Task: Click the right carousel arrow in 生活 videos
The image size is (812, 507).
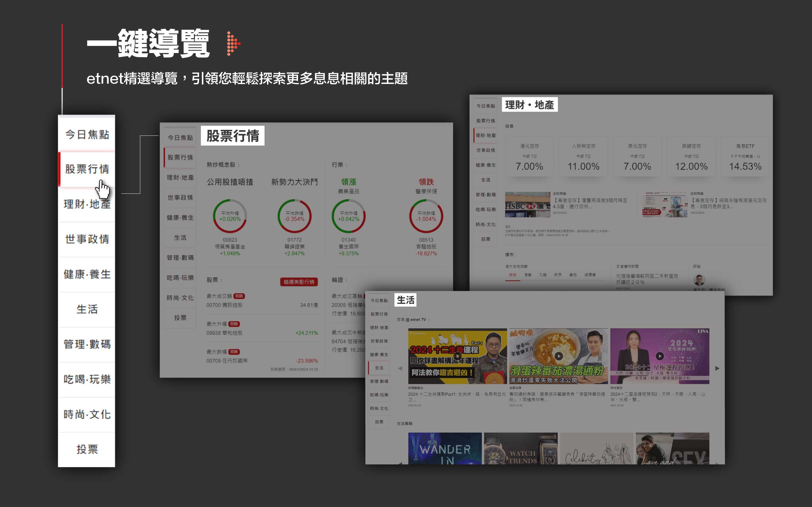Action: [717, 368]
